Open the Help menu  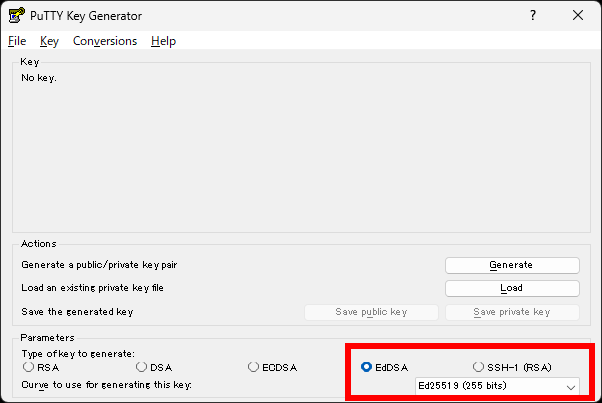pos(163,41)
